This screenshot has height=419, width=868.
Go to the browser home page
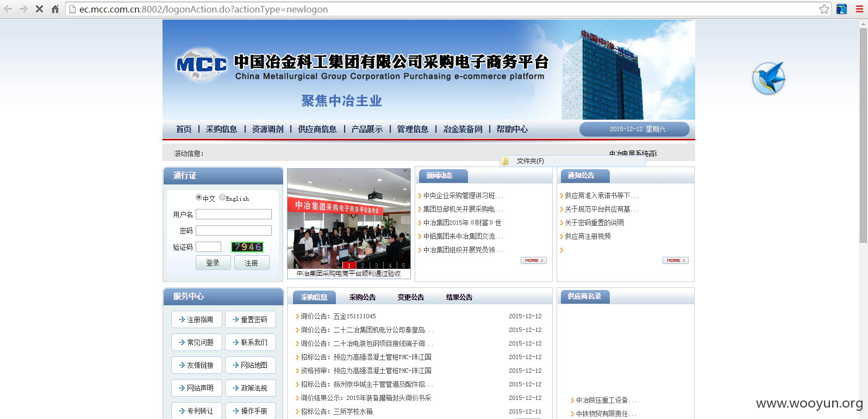(55, 9)
